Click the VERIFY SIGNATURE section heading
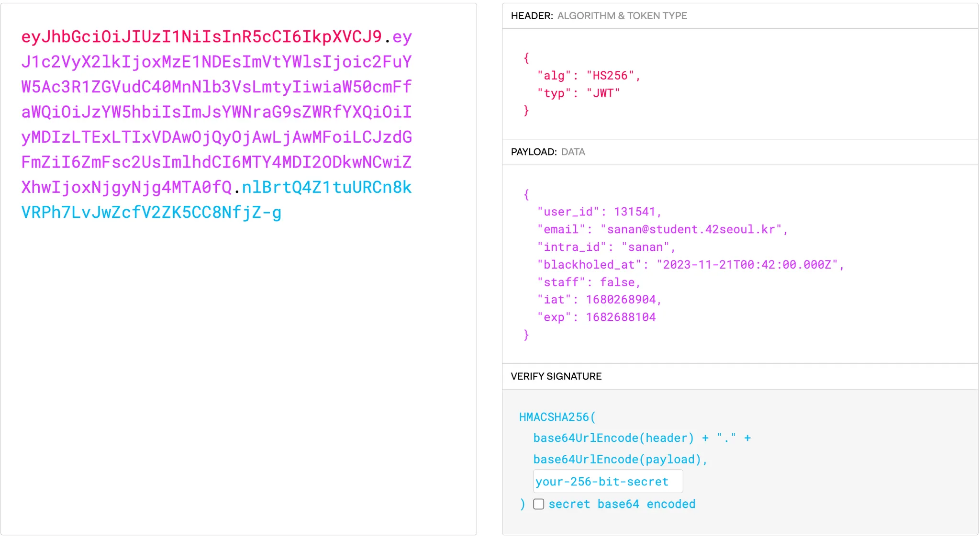 coord(556,376)
